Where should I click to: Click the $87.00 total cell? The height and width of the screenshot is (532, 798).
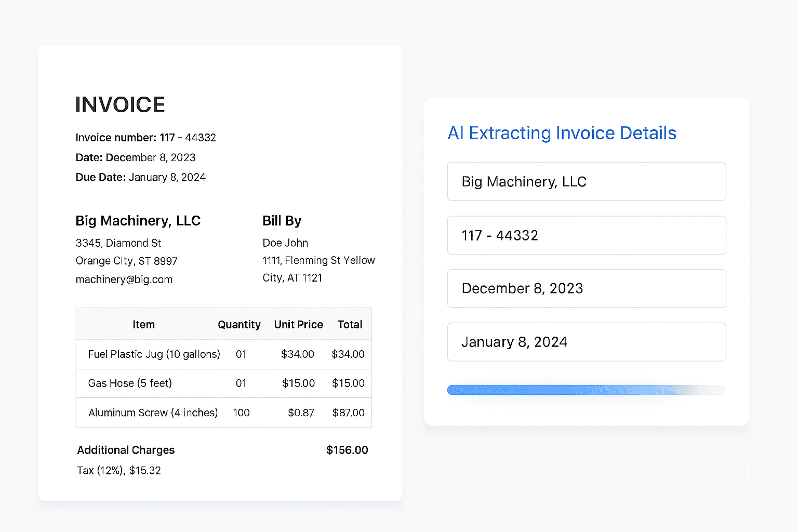click(x=348, y=413)
